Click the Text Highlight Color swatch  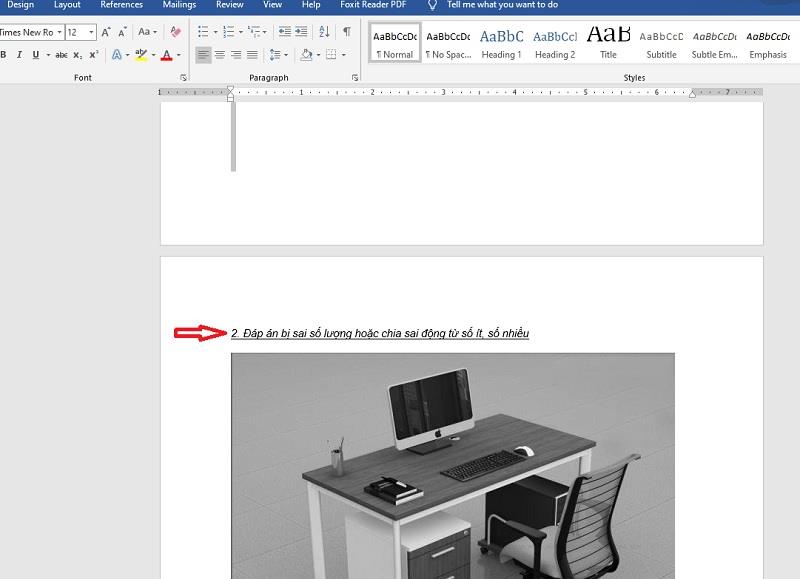140,52
